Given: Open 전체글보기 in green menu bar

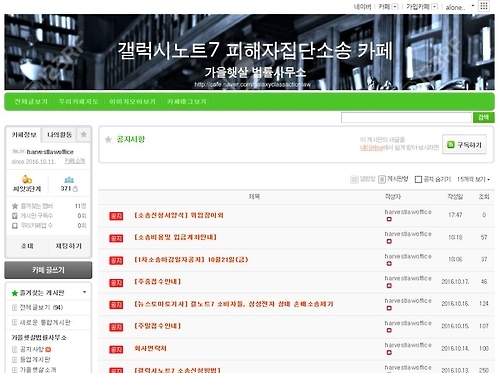Looking at the screenshot, I should click(x=31, y=102).
